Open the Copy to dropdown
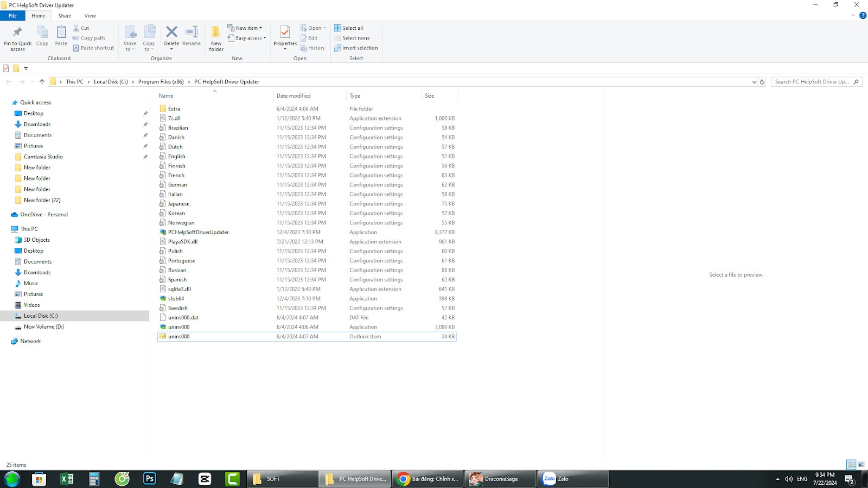 coord(149,38)
